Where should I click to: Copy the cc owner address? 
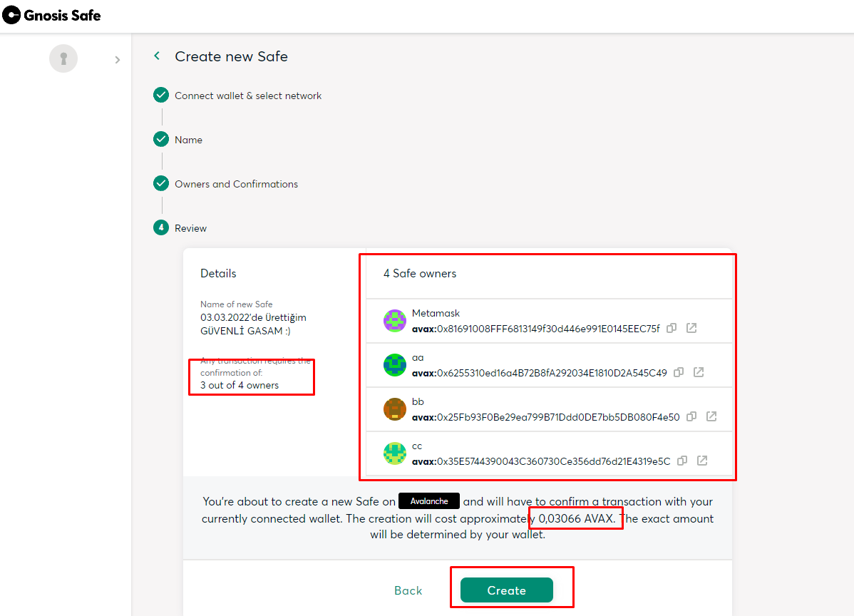(x=682, y=461)
